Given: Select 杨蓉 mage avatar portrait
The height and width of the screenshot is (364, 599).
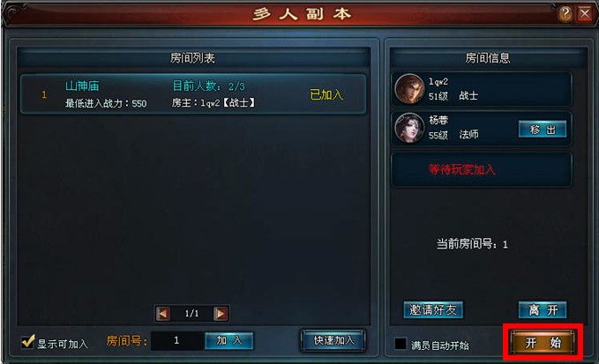Looking at the screenshot, I should (409, 128).
